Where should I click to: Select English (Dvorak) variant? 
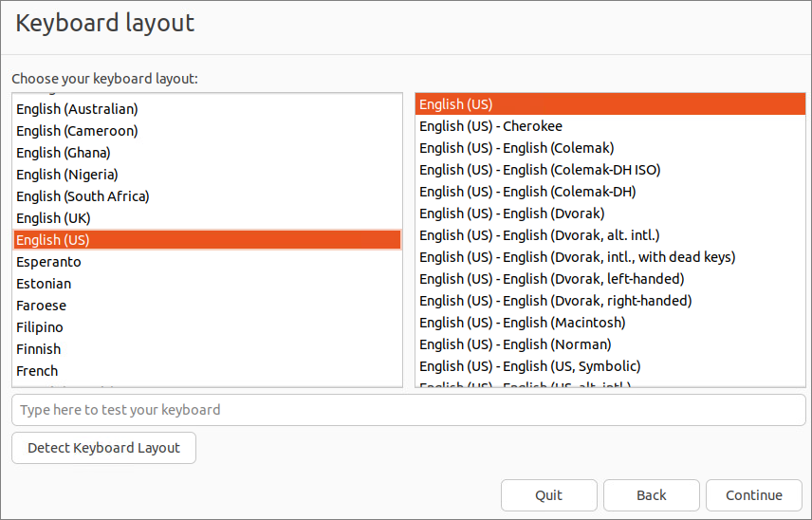(511, 214)
